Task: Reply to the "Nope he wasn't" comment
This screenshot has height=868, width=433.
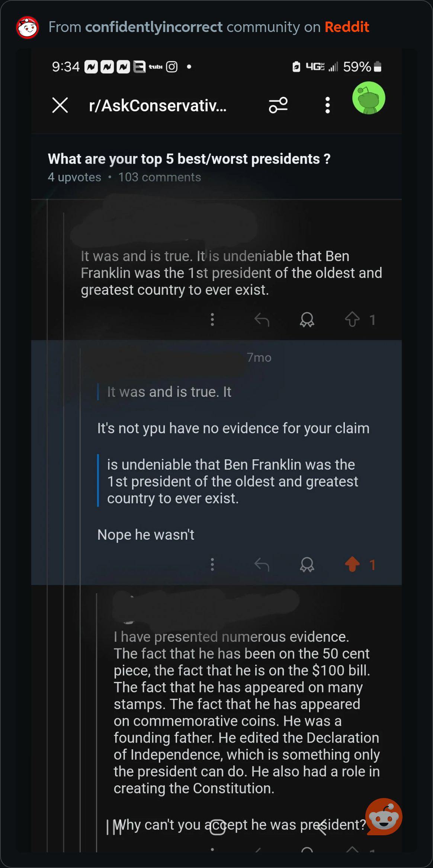Action: coord(262,565)
